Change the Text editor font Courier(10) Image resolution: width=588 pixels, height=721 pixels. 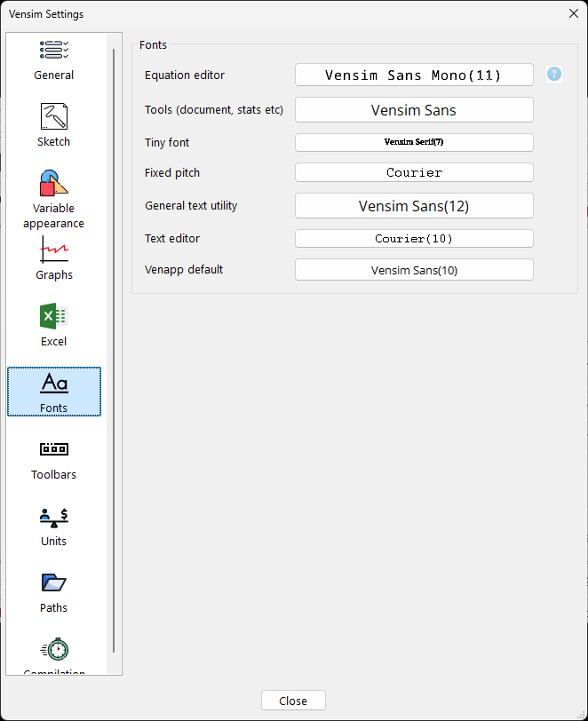pyautogui.click(x=414, y=238)
